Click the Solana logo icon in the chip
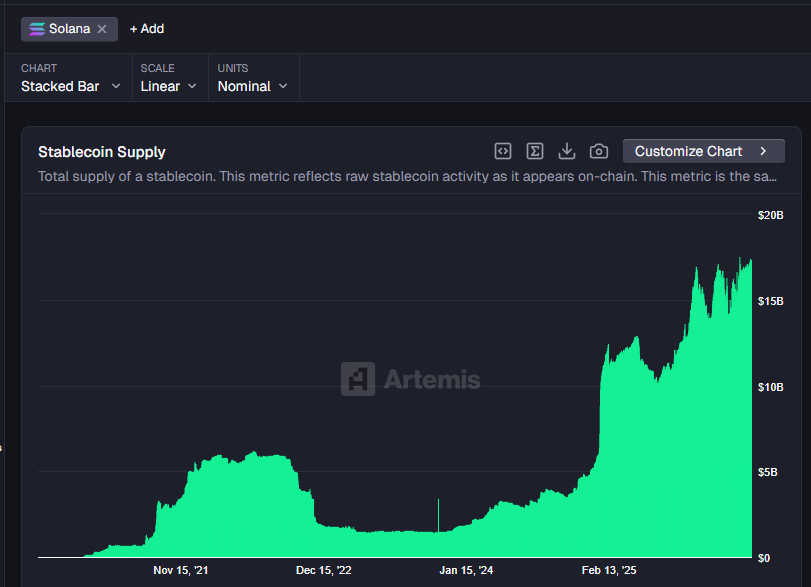The height and width of the screenshot is (587, 811). pos(37,29)
